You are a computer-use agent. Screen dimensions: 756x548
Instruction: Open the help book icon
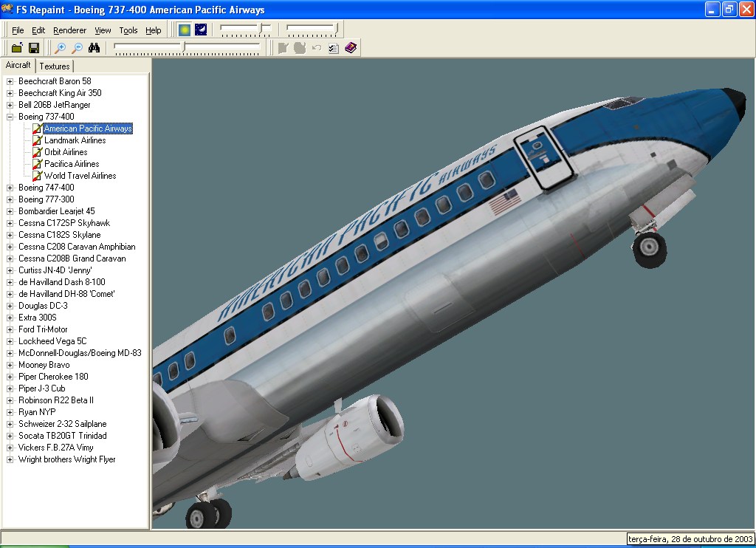click(351, 47)
